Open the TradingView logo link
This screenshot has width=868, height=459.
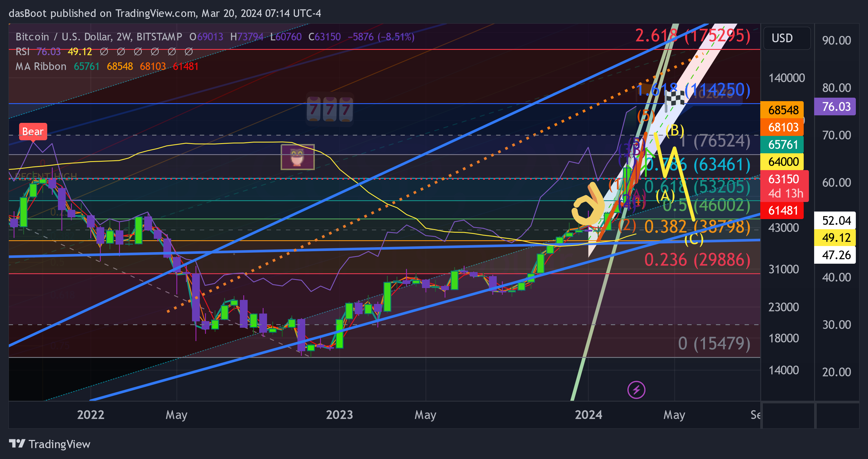tap(50, 444)
